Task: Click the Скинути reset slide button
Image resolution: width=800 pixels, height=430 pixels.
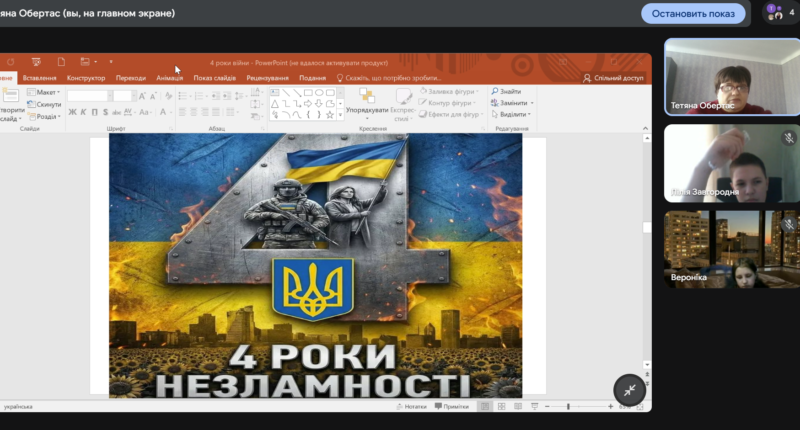Action: (46, 104)
